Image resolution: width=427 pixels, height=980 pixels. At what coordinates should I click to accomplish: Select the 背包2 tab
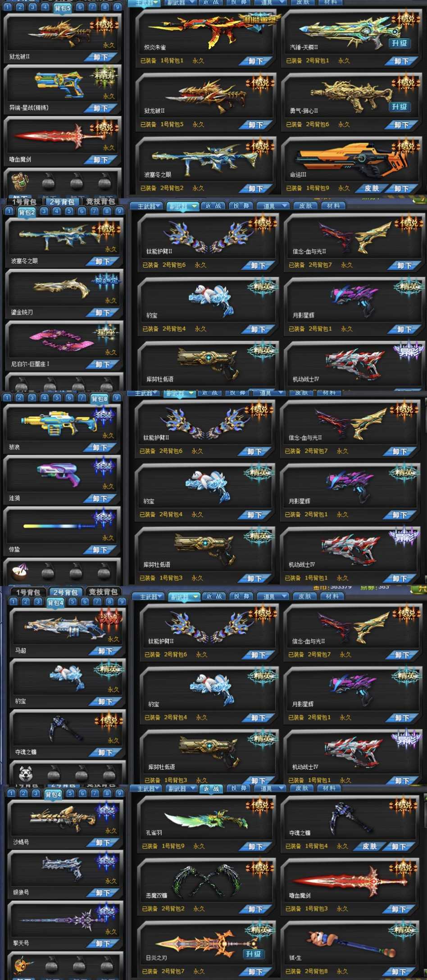click(27, 212)
